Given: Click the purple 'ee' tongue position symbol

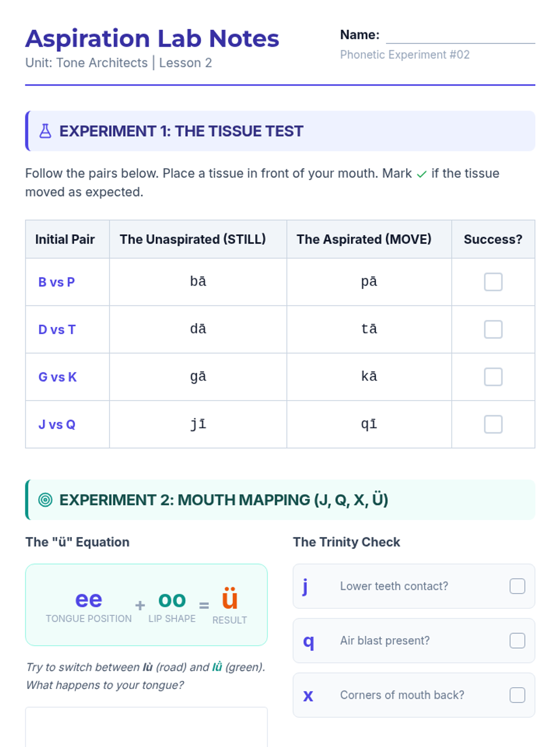Looking at the screenshot, I should tap(89, 599).
